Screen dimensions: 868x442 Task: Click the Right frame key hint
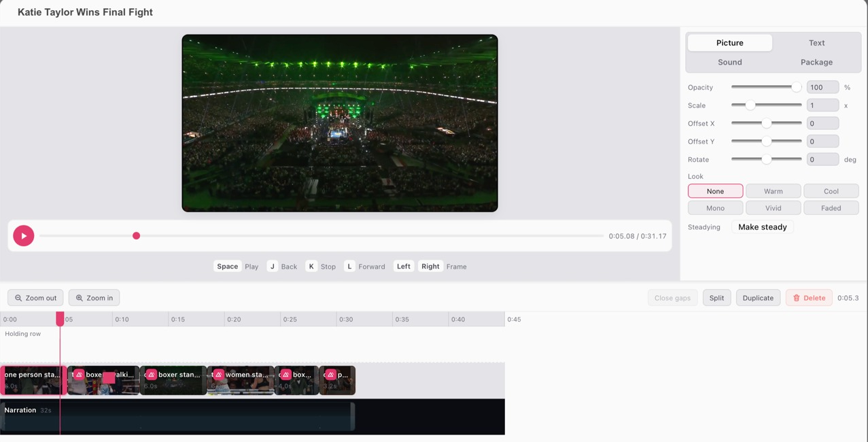coord(430,267)
